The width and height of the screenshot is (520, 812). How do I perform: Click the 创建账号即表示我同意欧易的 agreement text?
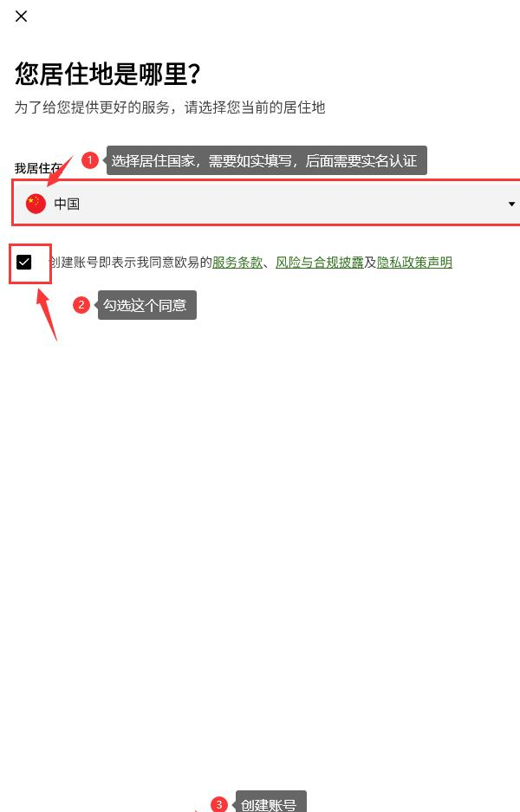131,263
